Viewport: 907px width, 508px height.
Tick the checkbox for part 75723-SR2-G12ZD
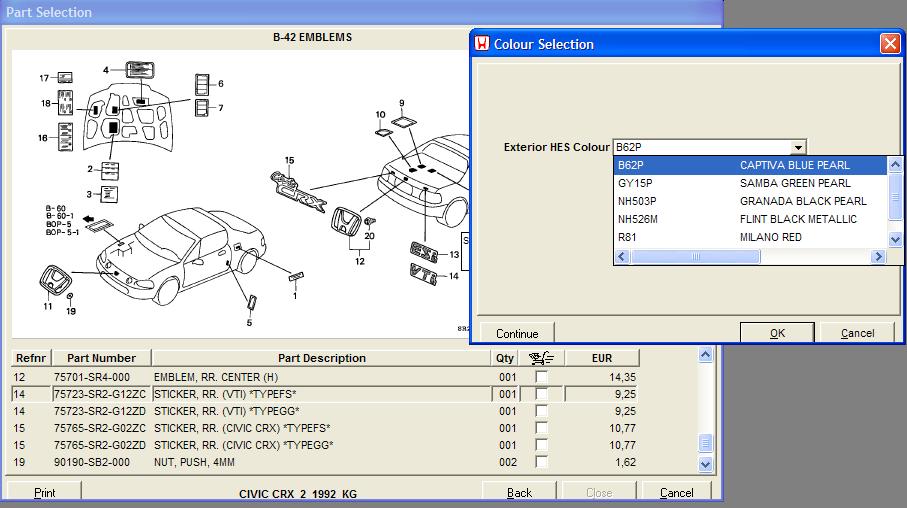pos(541,411)
